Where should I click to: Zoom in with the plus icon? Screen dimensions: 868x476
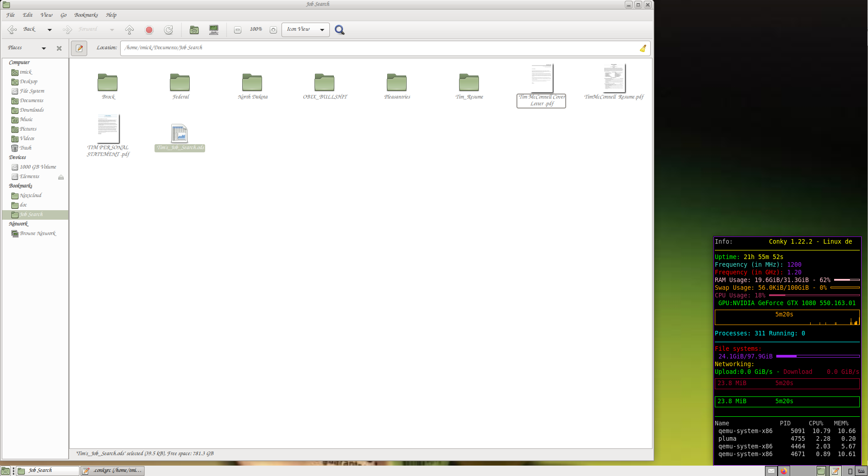tap(273, 30)
